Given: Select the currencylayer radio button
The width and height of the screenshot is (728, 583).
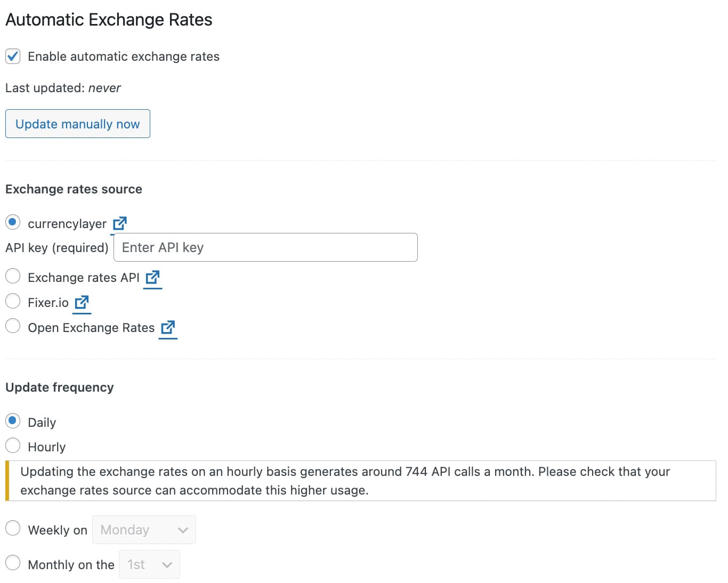Looking at the screenshot, I should (13, 222).
